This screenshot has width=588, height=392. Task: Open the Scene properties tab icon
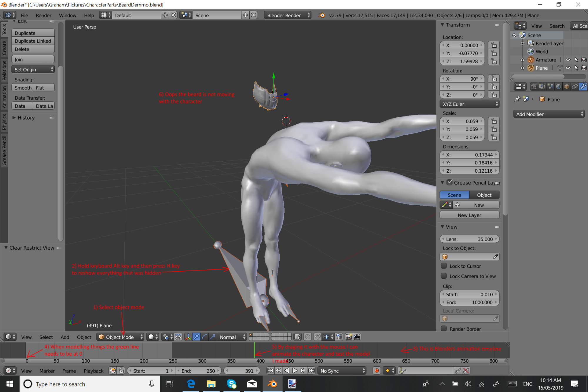[550, 87]
